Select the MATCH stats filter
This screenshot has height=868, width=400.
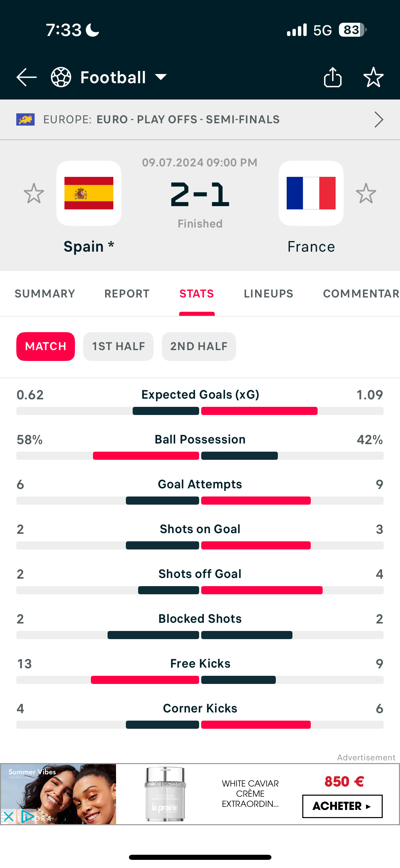coord(46,346)
